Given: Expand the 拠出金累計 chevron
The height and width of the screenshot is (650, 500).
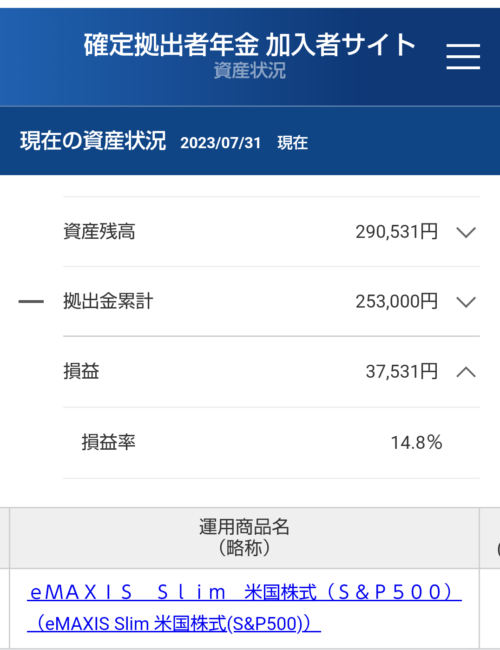Looking at the screenshot, I should pyautogui.click(x=466, y=302).
